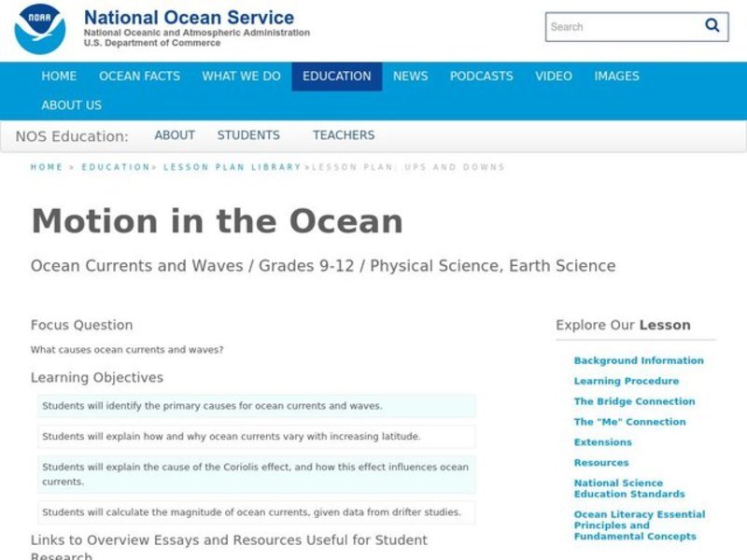Click the Learning Procedure link

pyautogui.click(x=627, y=381)
